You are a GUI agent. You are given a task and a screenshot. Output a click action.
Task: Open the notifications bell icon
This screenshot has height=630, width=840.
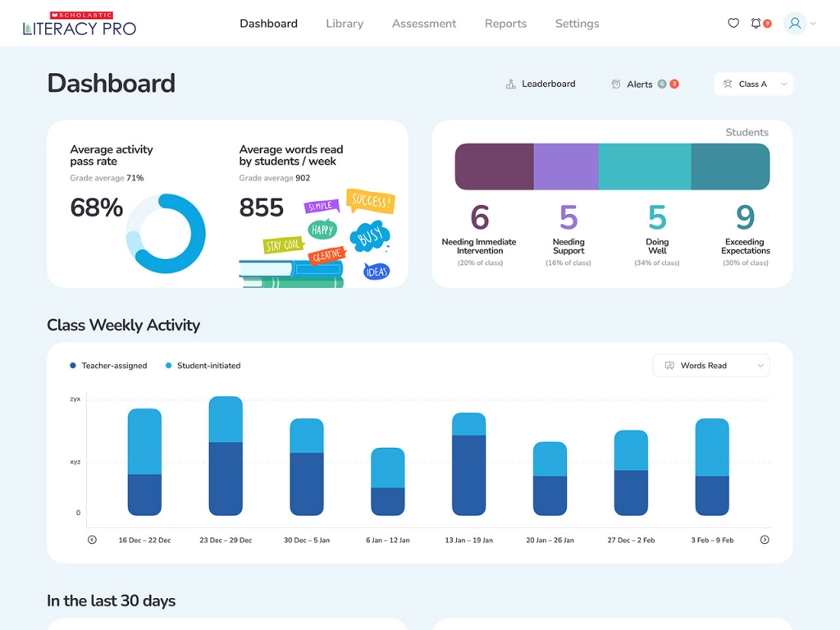point(756,24)
